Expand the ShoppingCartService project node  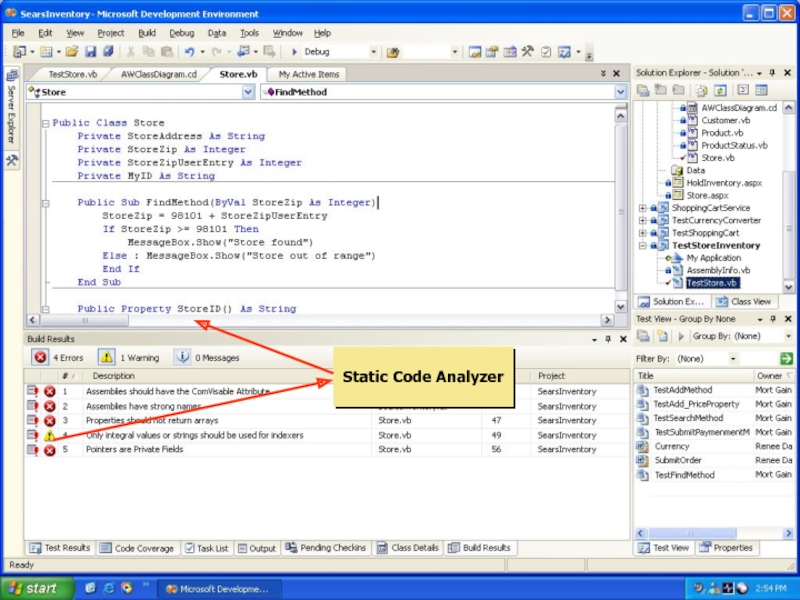tap(642, 208)
